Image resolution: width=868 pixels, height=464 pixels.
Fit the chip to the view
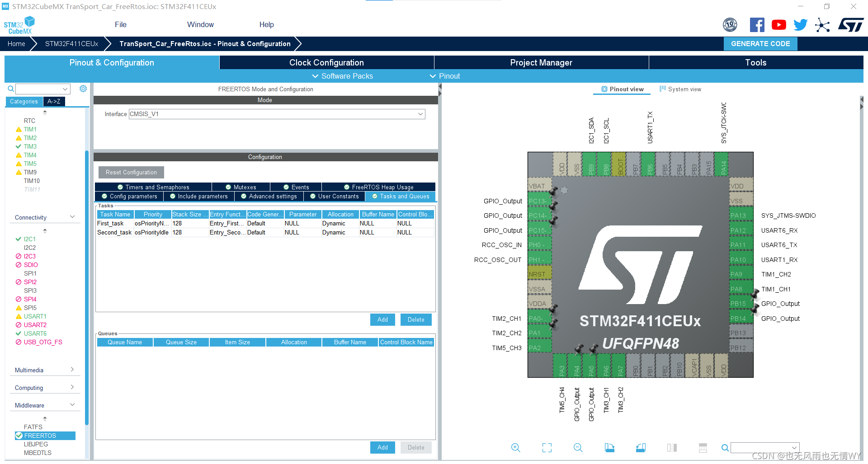pyautogui.click(x=547, y=447)
